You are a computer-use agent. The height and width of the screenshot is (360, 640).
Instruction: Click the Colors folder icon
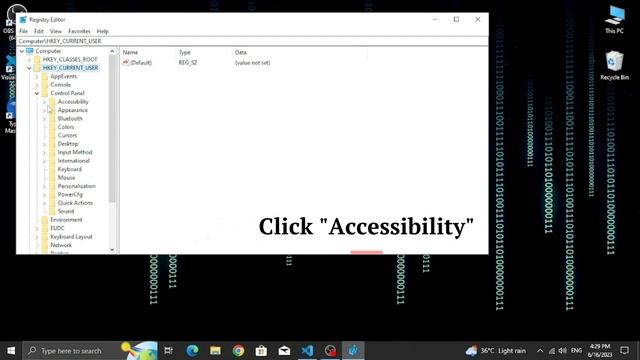(52, 127)
